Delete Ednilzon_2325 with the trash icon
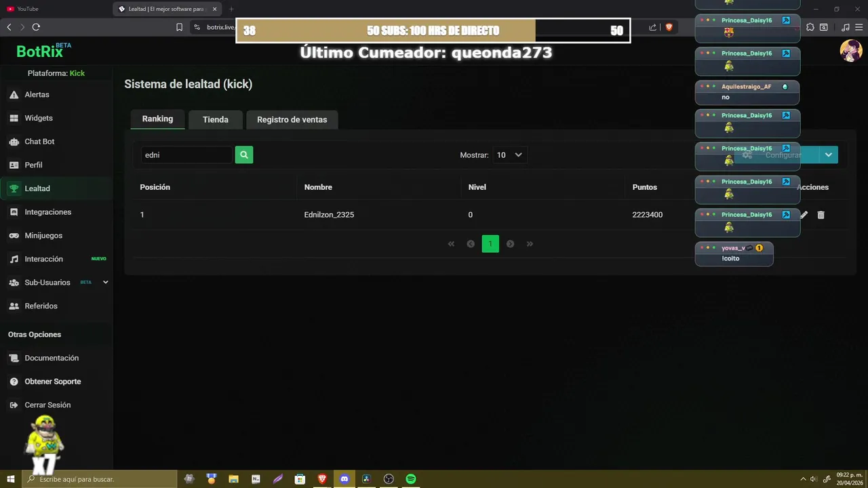Viewport: 868px width, 488px height. point(821,215)
